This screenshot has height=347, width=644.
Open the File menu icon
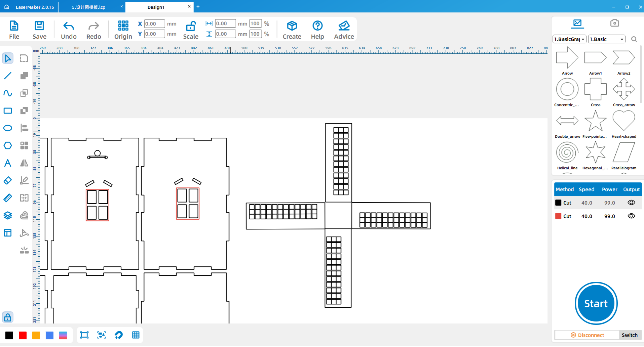[x=14, y=26]
